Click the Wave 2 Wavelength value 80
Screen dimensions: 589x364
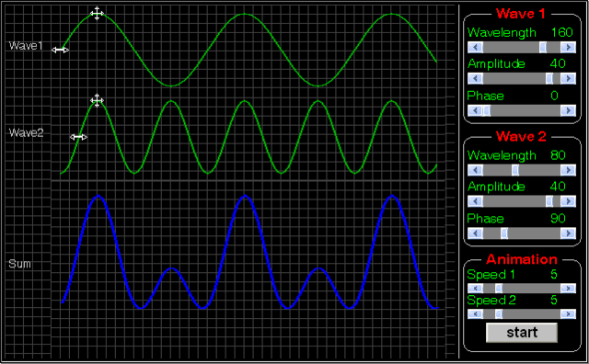coord(558,155)
